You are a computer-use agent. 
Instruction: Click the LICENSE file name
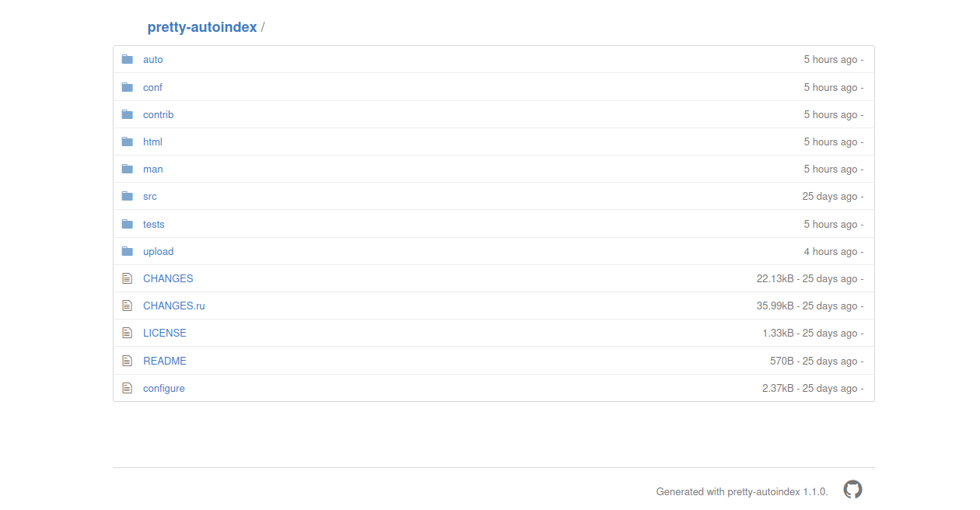click(164, 333)
